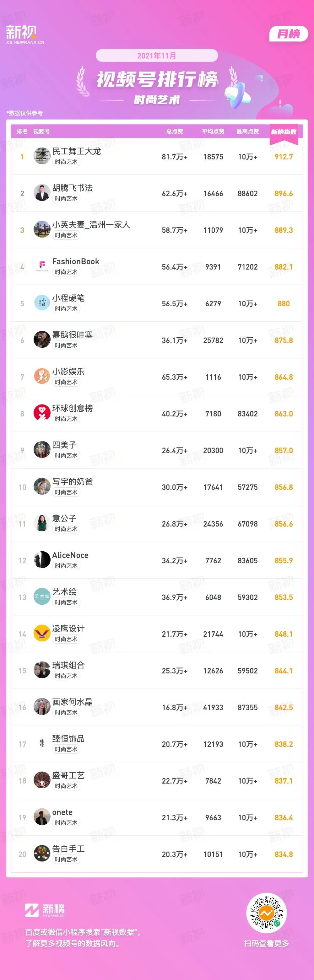This screenshot has height=980, width=314.
Task: Select the FashionBook logo icon
Action: pyautogui.click(x=42, y=266)
